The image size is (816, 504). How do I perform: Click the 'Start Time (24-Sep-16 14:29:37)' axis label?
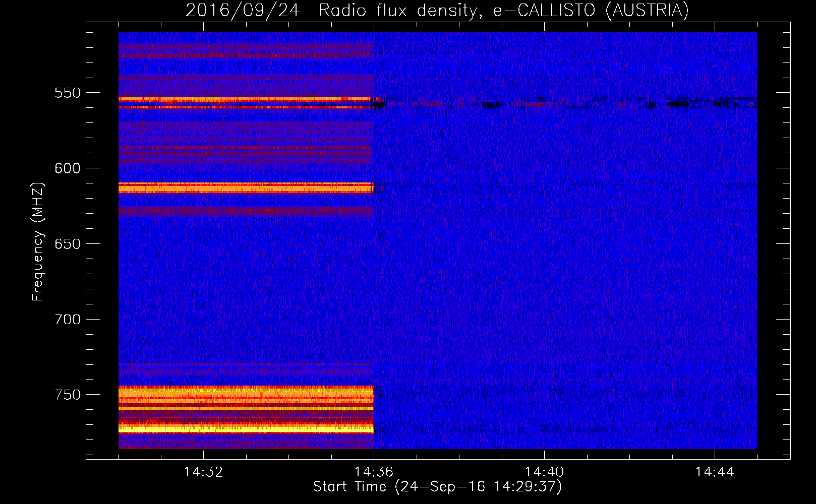coord(437,487)
